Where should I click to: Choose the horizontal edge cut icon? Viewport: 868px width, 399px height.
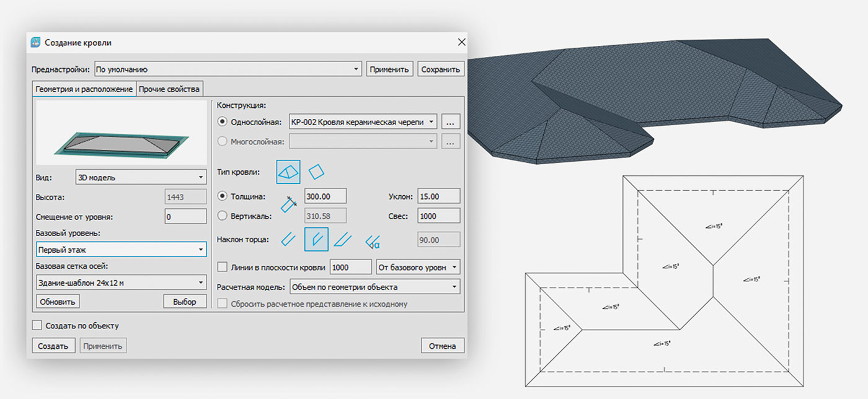pyautogui.click(x=343, y=239)
